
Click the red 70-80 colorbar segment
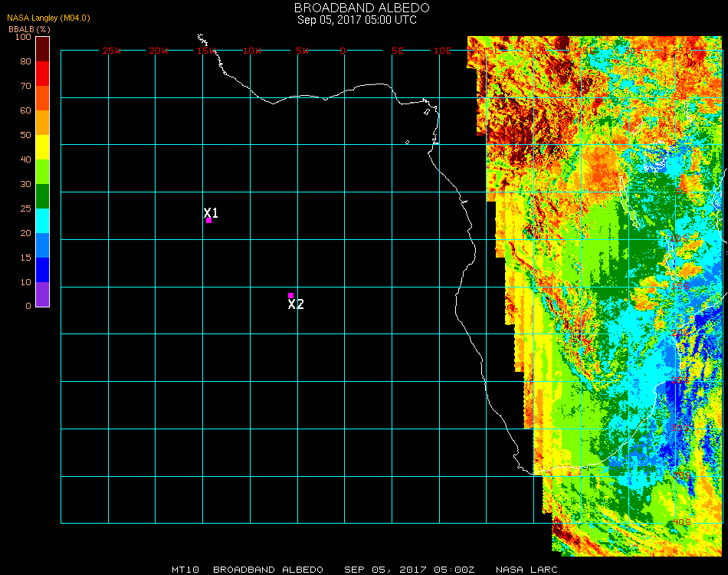[43, 74]
